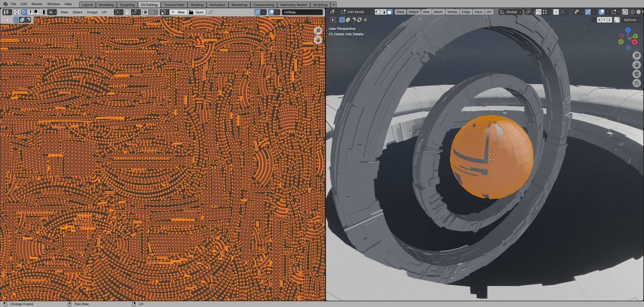The width and height of the screenshot is (644, 307).
Task: Click the 3D viewport View menu button
Action: click(x=400, y=12)
